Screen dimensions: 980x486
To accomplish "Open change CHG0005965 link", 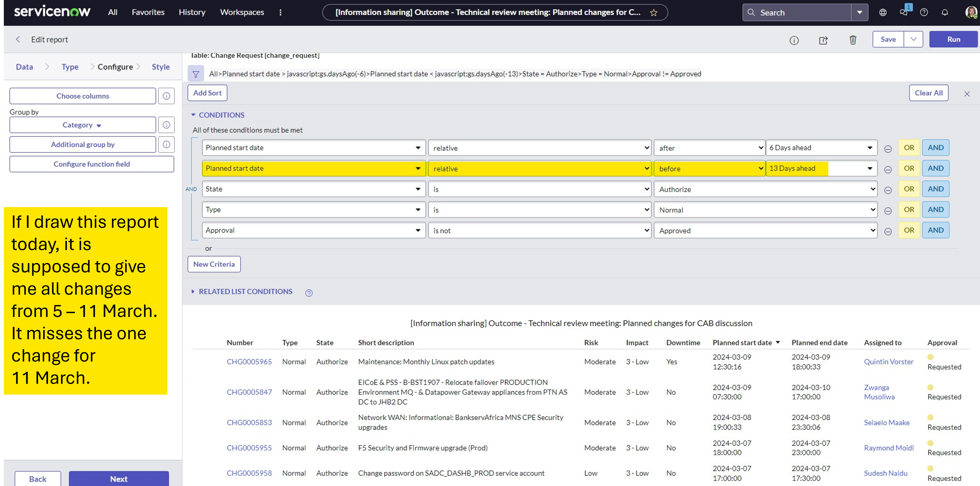I will coord(249,362).
